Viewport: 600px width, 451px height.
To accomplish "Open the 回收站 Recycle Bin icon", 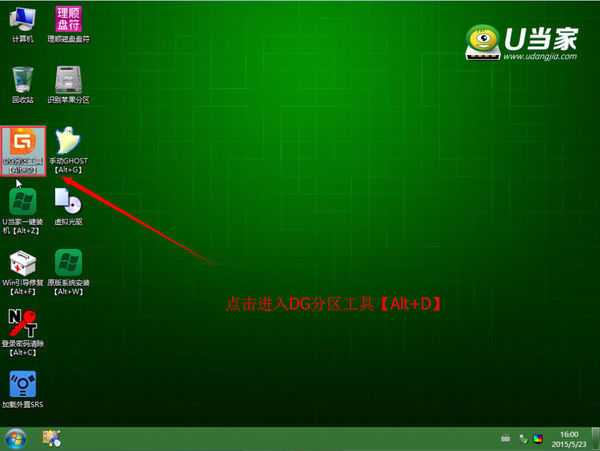I will [23, 85].
